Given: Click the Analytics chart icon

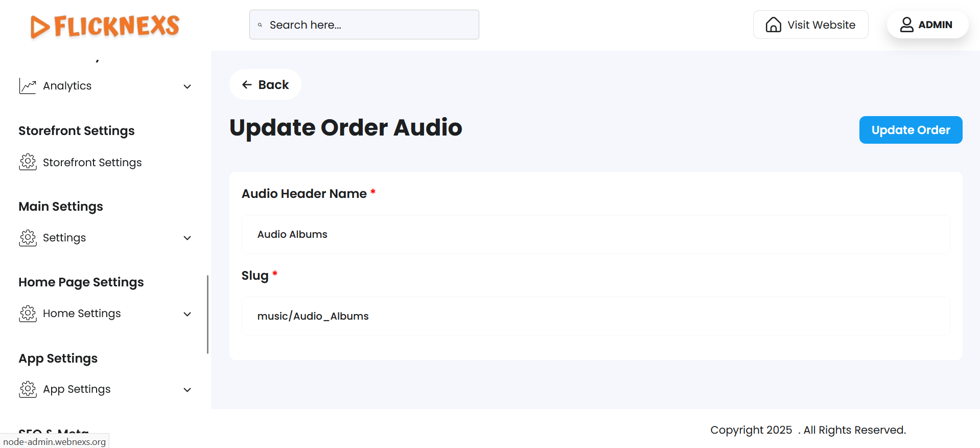Looking at the screenshot, I should 28,86.
